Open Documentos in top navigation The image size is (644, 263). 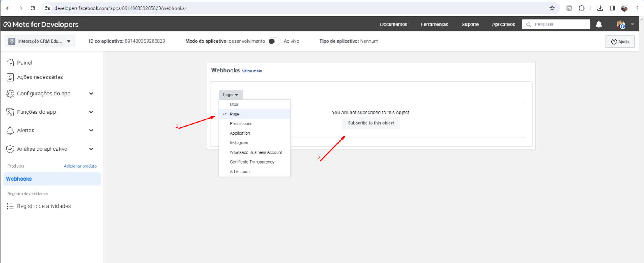(x=394, y=24)
